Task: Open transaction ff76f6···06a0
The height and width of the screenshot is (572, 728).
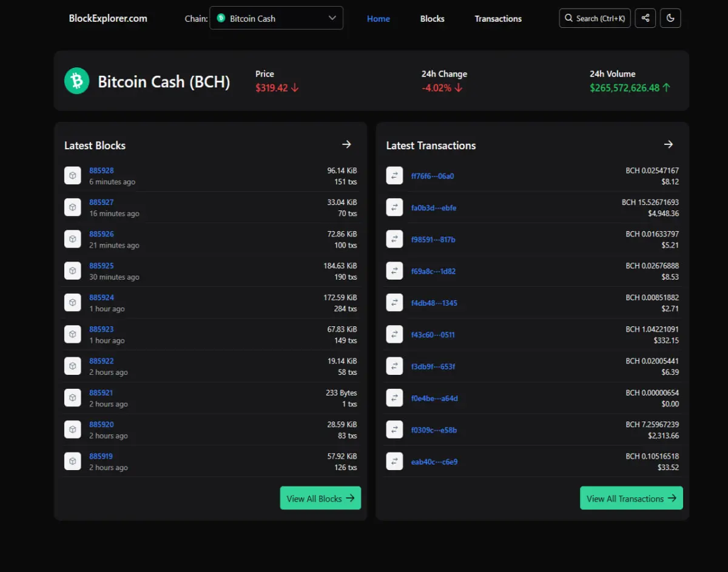Action: pos(433,176)
